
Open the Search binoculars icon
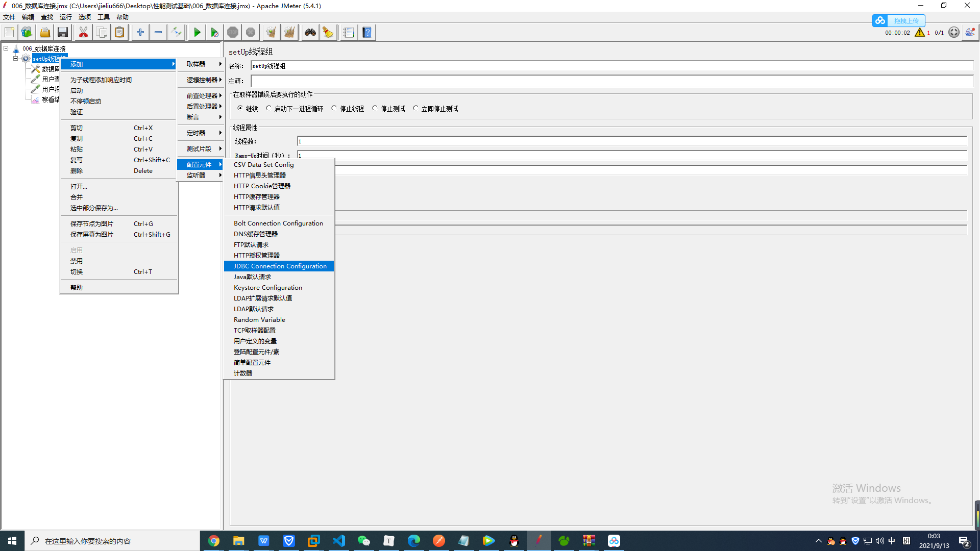310,33
